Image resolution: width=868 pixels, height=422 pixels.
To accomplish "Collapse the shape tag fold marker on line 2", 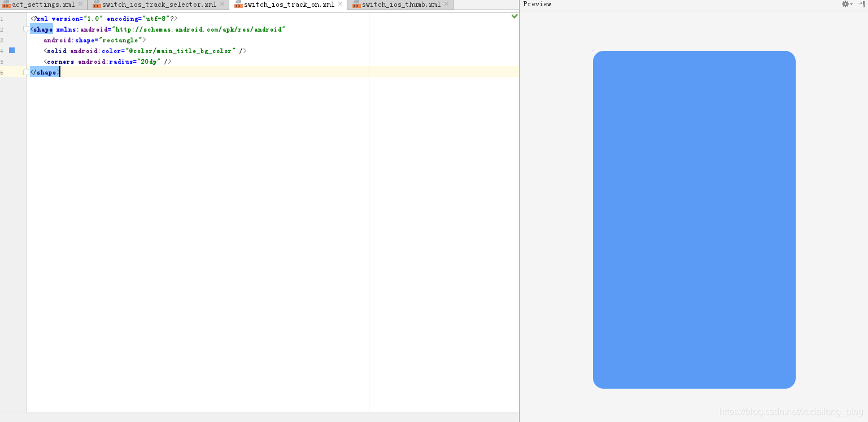I will (26, 29).
